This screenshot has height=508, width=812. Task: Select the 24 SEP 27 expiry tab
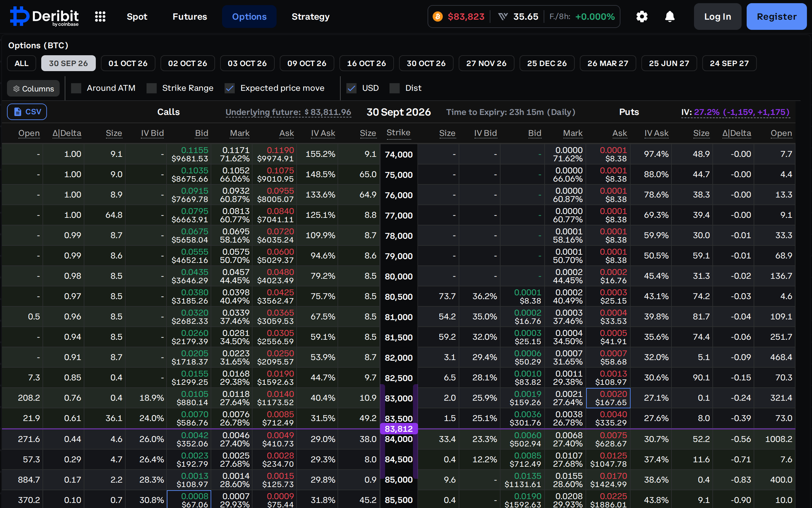(729, 63)
